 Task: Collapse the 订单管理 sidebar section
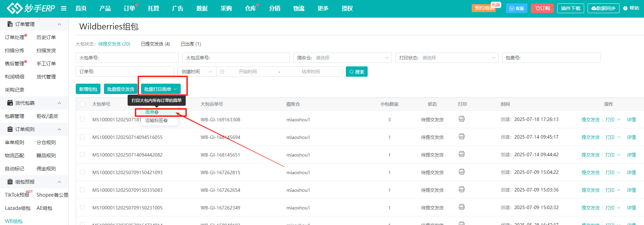pos(59,24)
